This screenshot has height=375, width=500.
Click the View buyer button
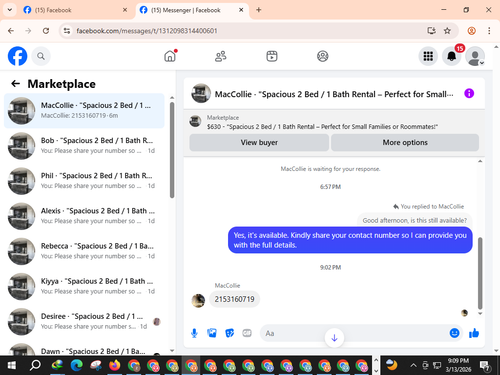(259, 143)
